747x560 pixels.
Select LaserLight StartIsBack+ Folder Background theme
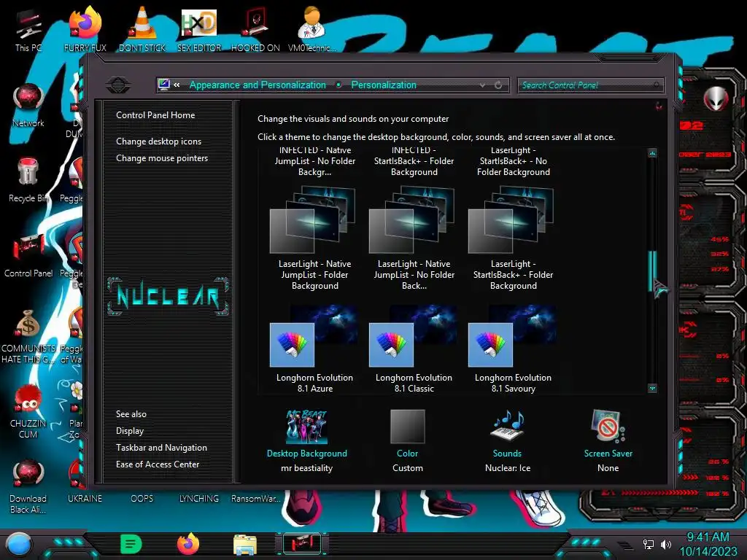(513, 238)
